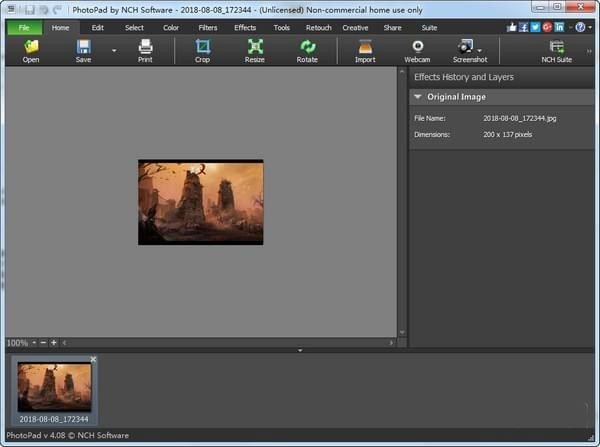This screenshot has height=447, width=600.
Task: Click the zoom out minus button
Action: click(43, 343)
